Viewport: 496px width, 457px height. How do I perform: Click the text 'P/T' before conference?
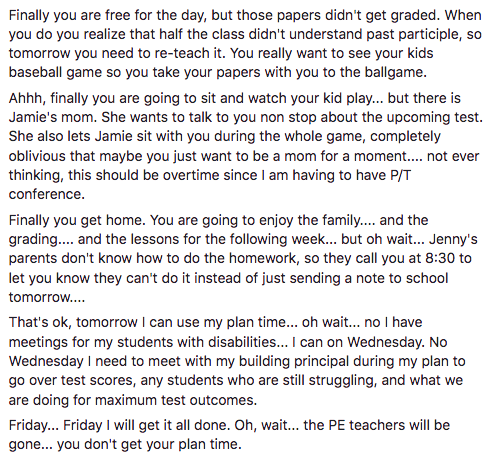(400, 175)
